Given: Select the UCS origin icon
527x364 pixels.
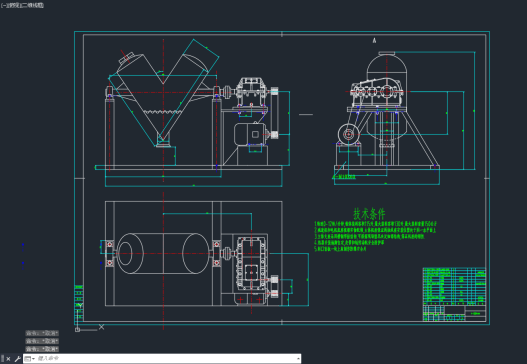Looking at the screenshot, I should point(77,329).
